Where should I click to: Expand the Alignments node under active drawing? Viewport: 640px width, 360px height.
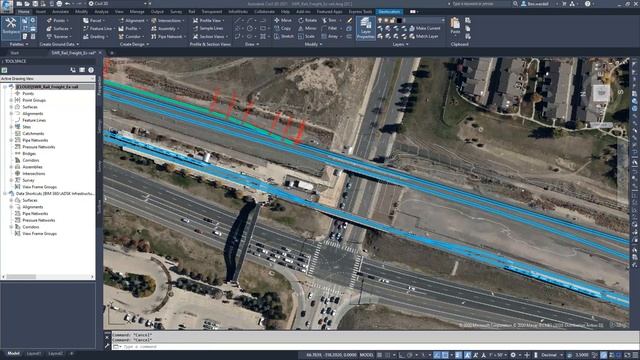pyautogui.click(x=11, y=113)
